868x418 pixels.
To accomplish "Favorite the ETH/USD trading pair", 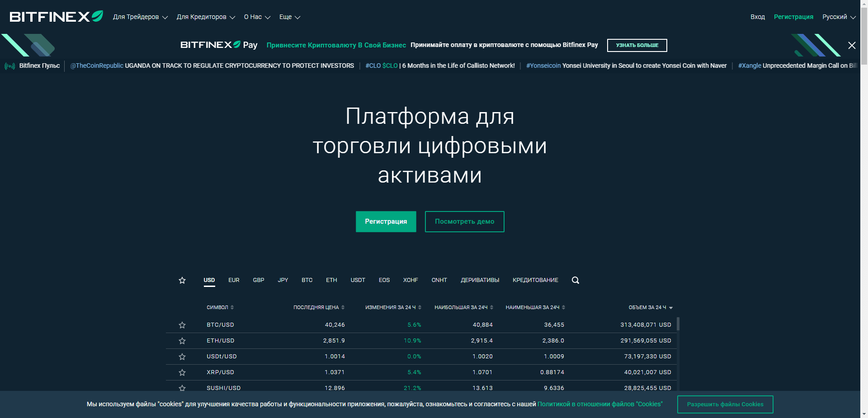I will tap(183, 341).
